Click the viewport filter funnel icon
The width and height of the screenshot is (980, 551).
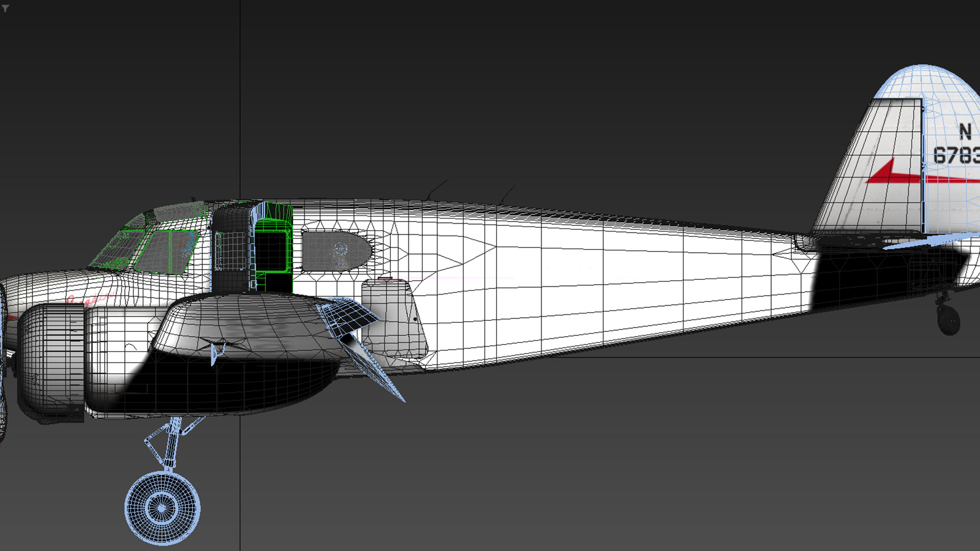[x=6, y=9]
